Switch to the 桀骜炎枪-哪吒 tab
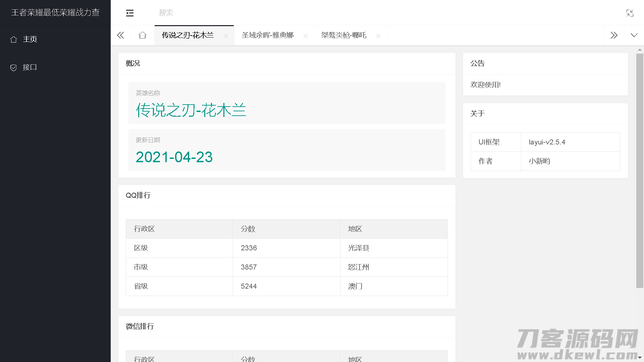 [343, 35]
